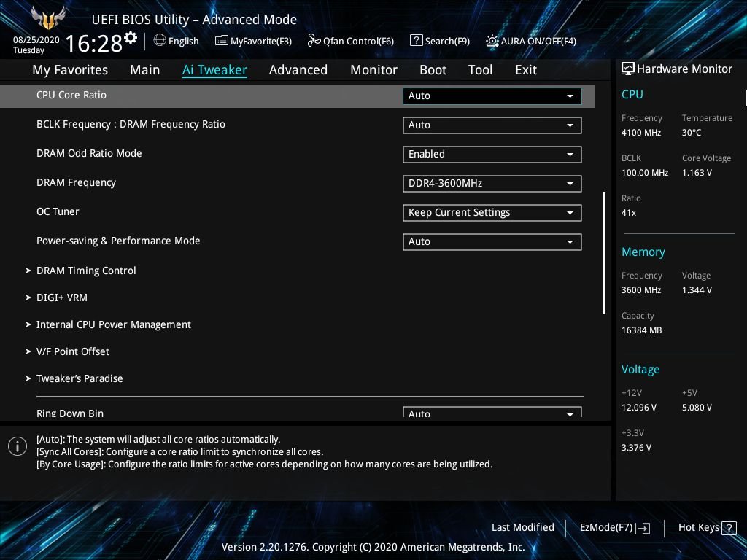Open the Main tab
The image size is (747, 560).
pos(145,70)
